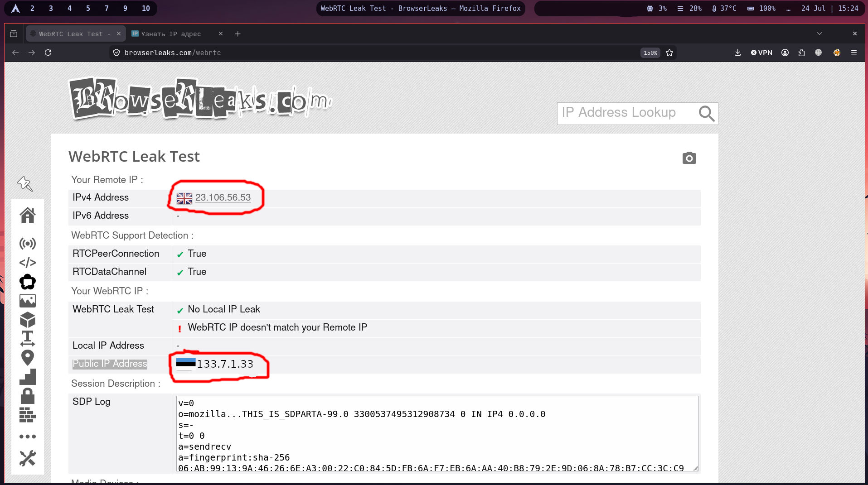Viewport: 868px width, 485px height.
Task: Click the temperature 37°C indicator
Action: [724, 9]
